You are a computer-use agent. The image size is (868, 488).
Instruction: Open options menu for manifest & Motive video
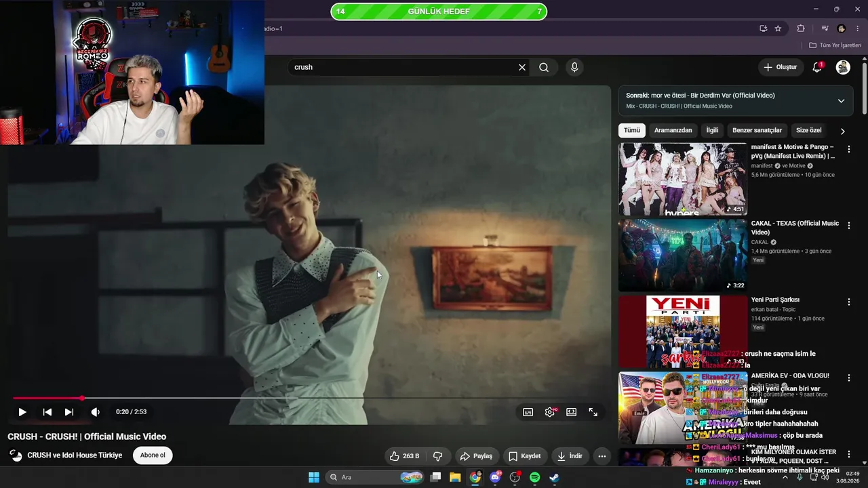pos(849,149)
